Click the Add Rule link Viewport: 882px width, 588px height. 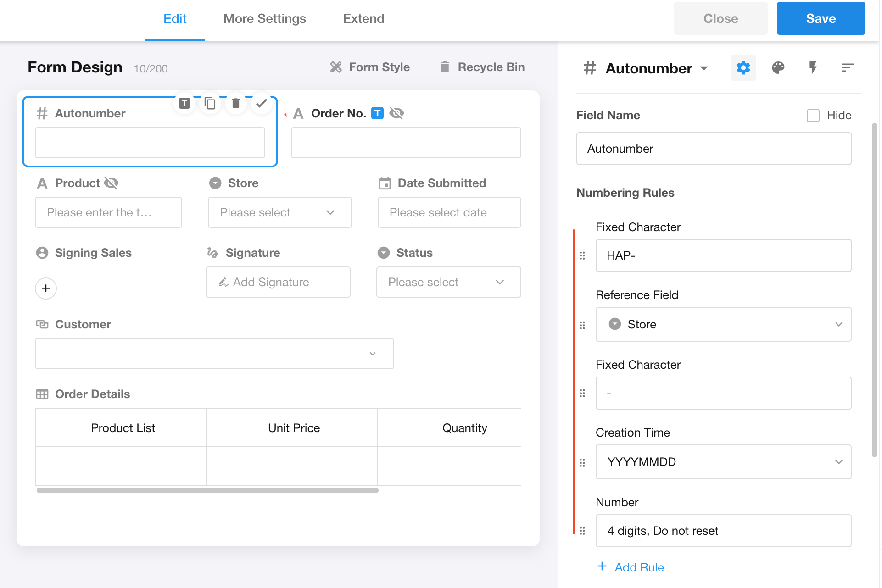(x=638, y=567)
